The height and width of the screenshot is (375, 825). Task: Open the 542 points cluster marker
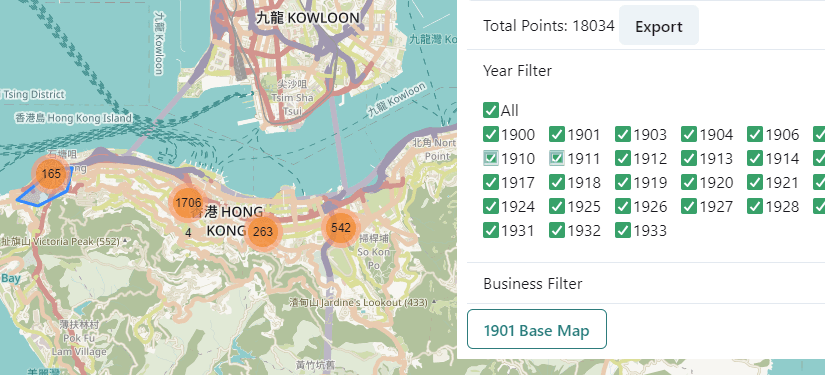340,228
